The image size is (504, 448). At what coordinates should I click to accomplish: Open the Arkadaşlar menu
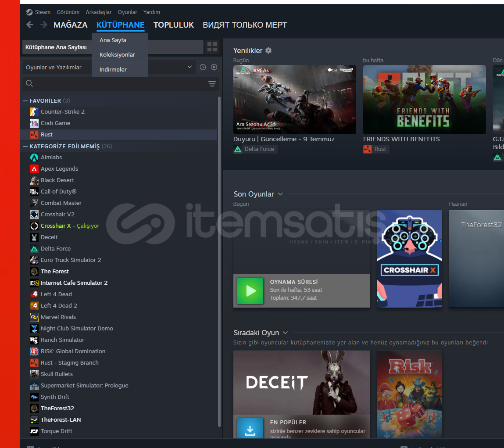(99, 12)
